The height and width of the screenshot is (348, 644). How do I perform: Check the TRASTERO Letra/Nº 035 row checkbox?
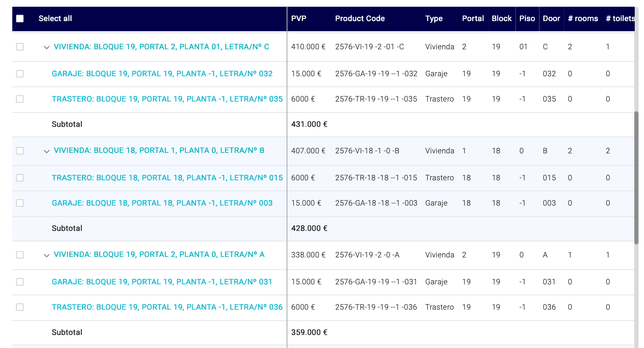click(20, 99)
